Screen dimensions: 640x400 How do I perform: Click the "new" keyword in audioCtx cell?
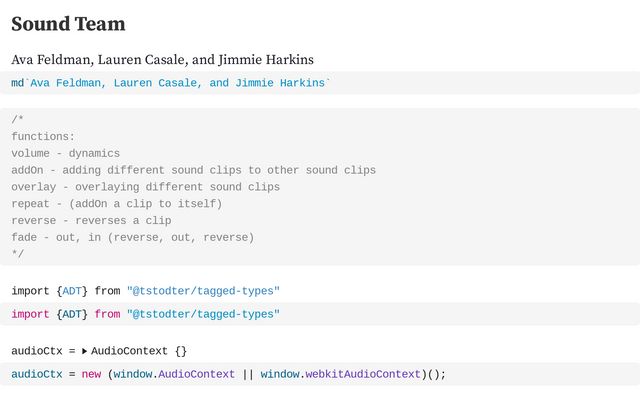(x=92, y=374)
